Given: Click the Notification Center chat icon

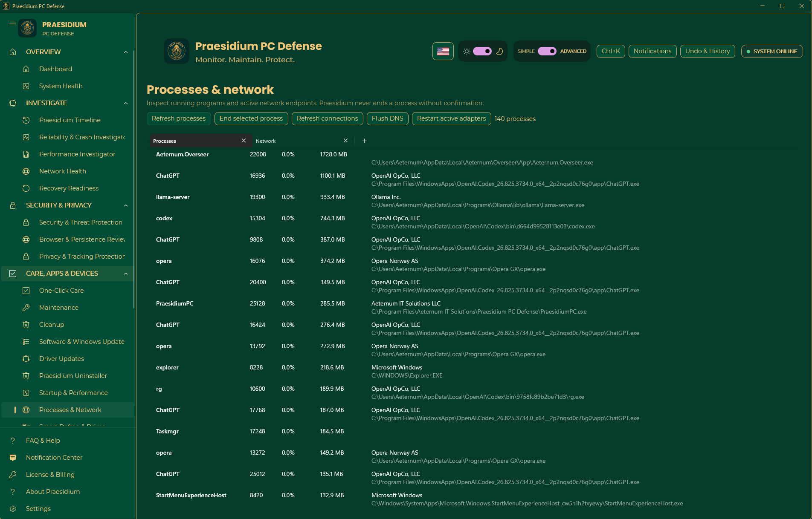Looking at the screenshot, I should [x=13, y=457].
